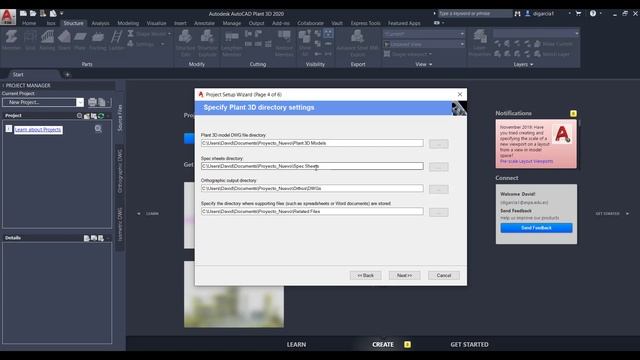Click Send Feedback button in Connect panel

tap(536, 228)
